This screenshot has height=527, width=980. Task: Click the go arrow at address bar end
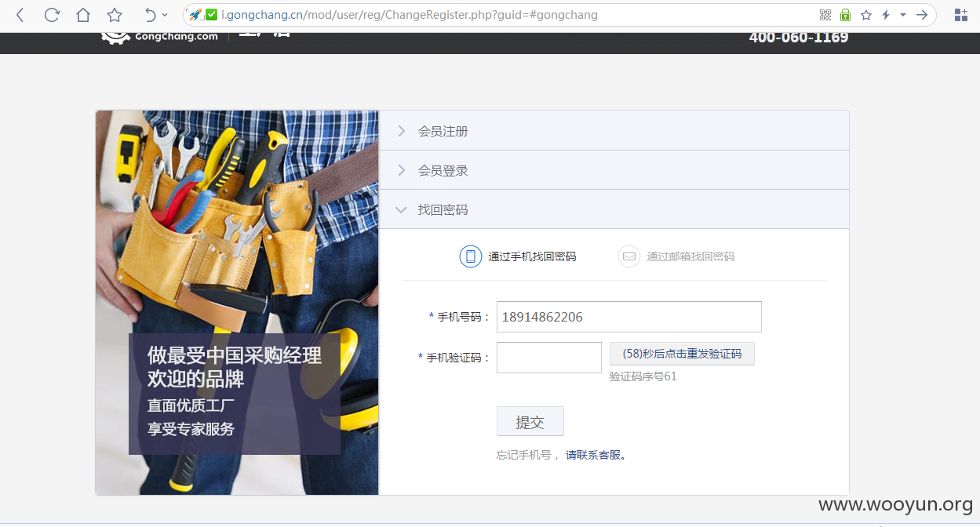point(923,15)
